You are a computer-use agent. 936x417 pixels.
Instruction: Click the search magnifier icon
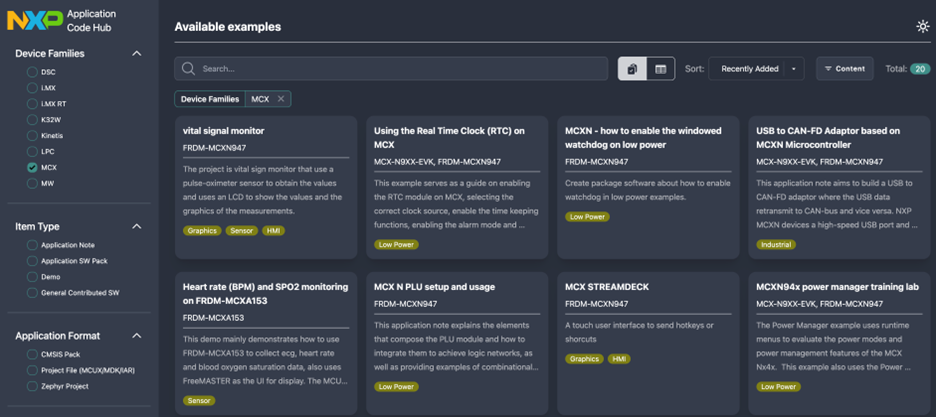(188, 69)
